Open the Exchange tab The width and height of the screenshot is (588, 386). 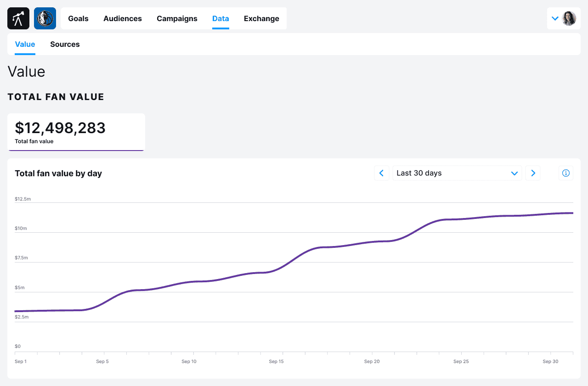click(x=261, y=18)
